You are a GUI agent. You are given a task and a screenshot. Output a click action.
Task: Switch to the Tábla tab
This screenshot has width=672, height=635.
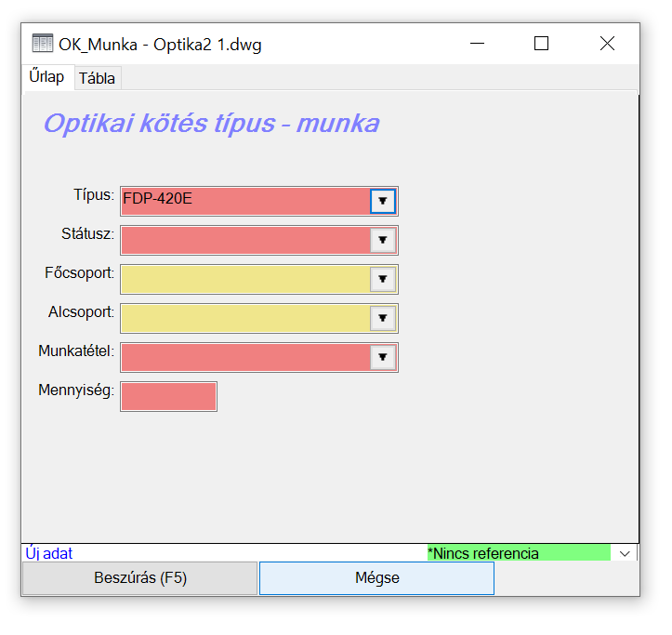coord(98,78)
